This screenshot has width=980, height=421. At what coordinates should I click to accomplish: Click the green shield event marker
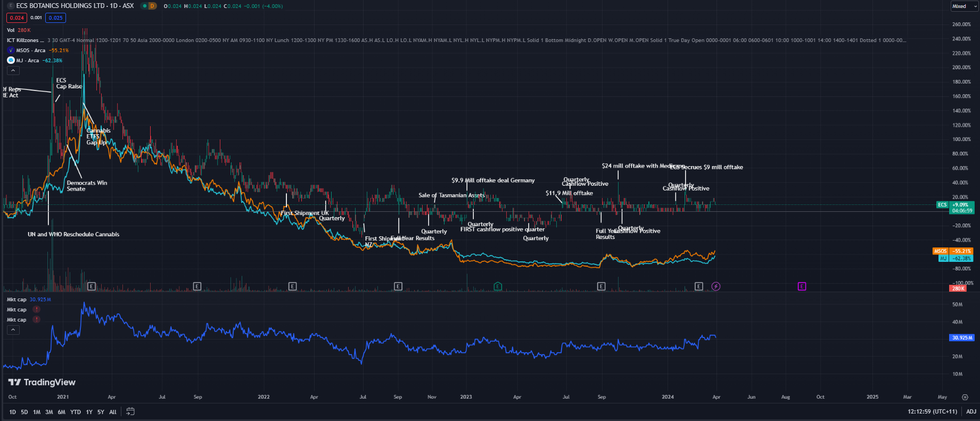pyautogui.click(x=498, y=286)
